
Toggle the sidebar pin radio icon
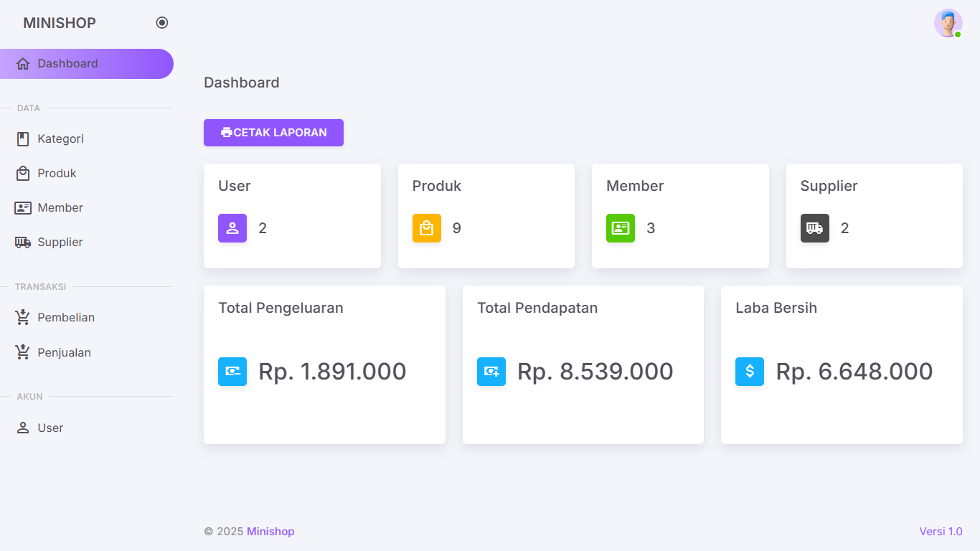click(x=162, y=23)
